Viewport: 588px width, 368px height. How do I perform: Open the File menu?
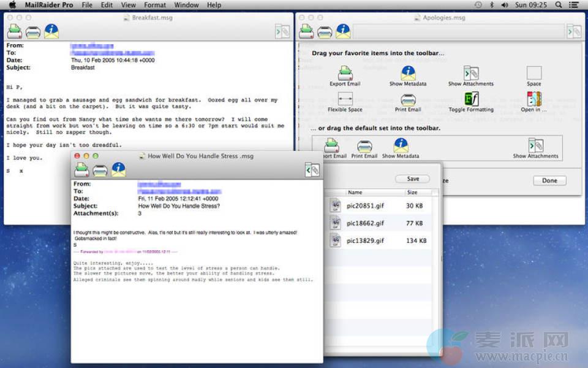click(87, 5)
